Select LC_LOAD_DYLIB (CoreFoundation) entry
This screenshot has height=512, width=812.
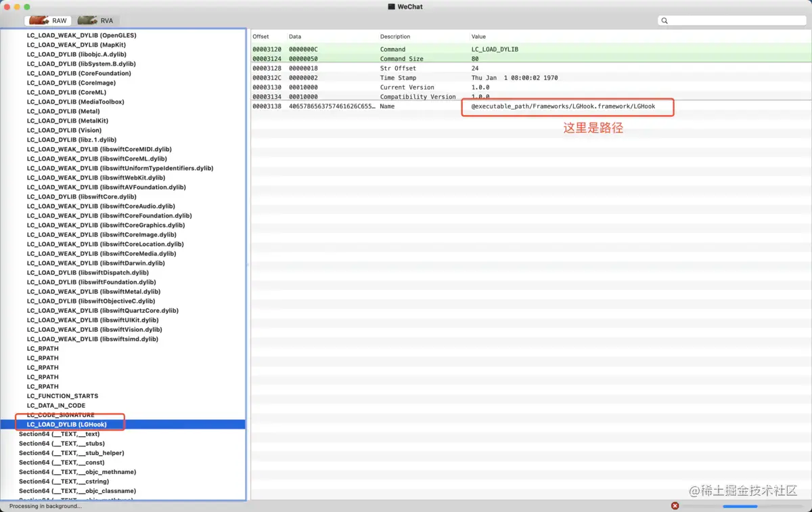79,73
